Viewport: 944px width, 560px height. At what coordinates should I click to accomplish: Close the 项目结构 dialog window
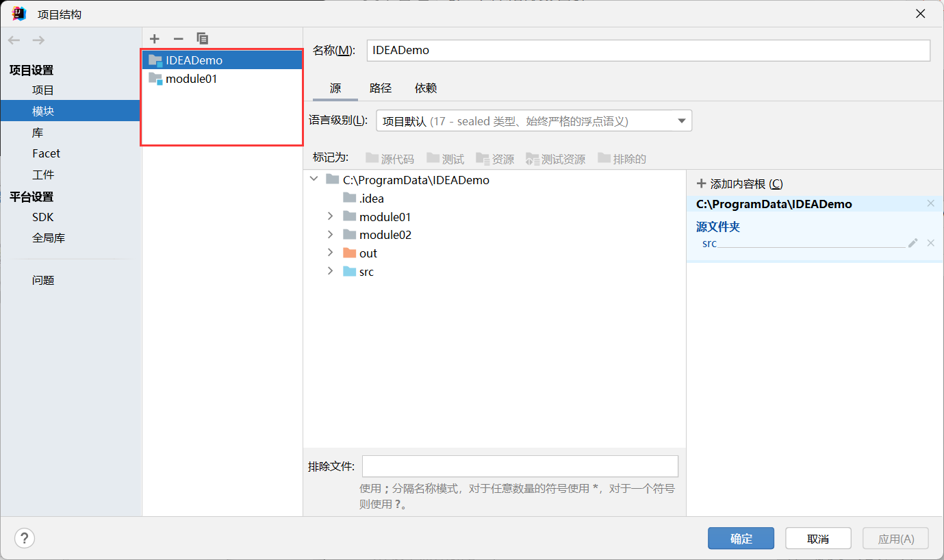click(921, 14)
